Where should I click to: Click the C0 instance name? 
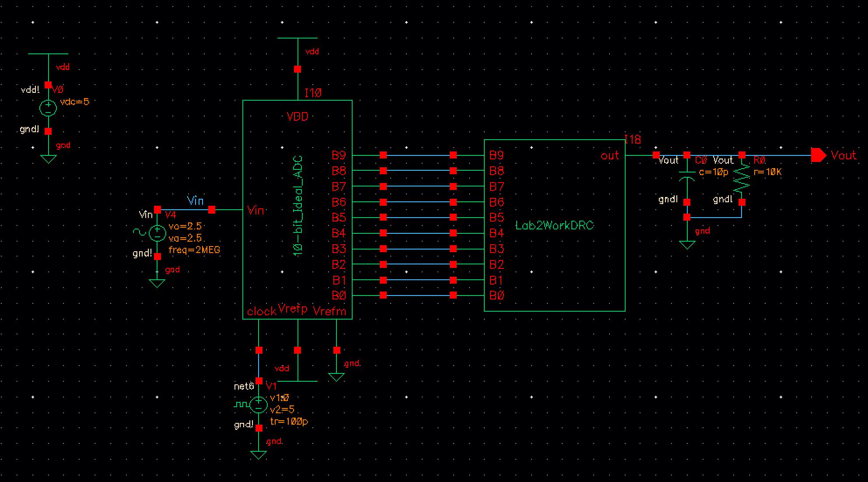(x=701, y=161)
